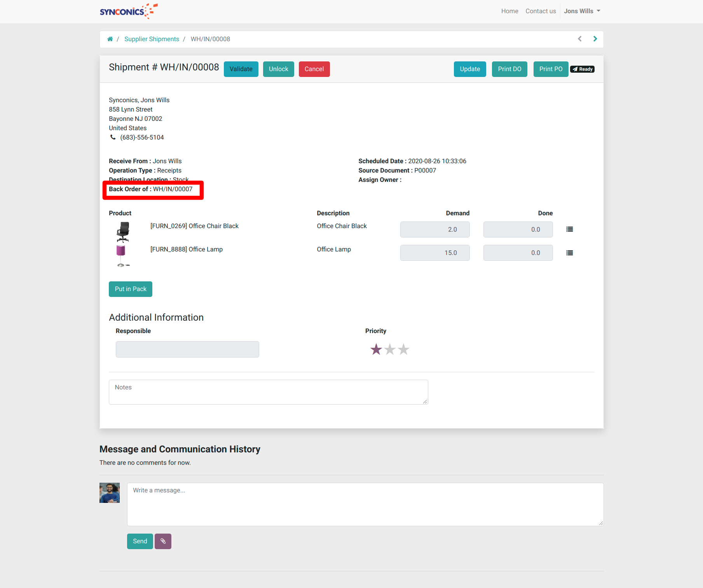Click the Synconics logo

point(129,11)
